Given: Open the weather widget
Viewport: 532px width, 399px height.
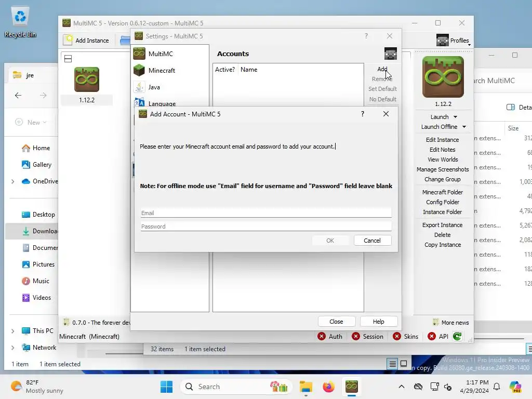Looking at the screenshot, I should click(x=37, y=387).
